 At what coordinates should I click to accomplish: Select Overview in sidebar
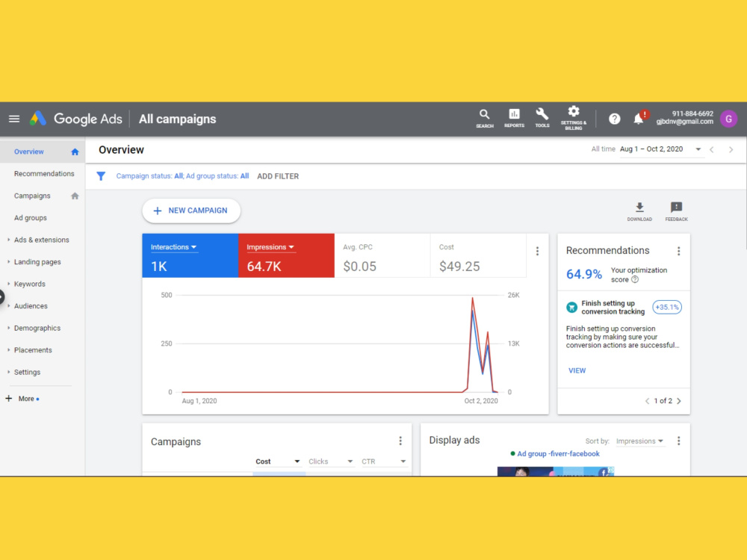29,152
